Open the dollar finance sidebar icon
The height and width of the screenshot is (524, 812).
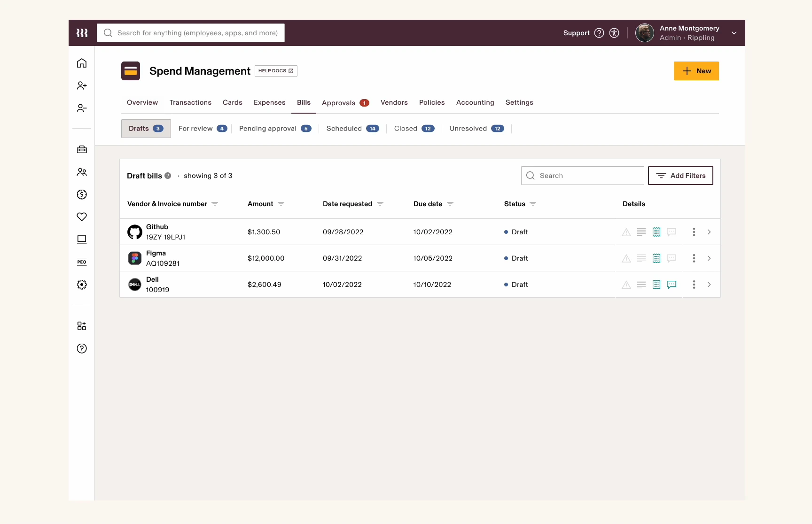tap(82, 194)
